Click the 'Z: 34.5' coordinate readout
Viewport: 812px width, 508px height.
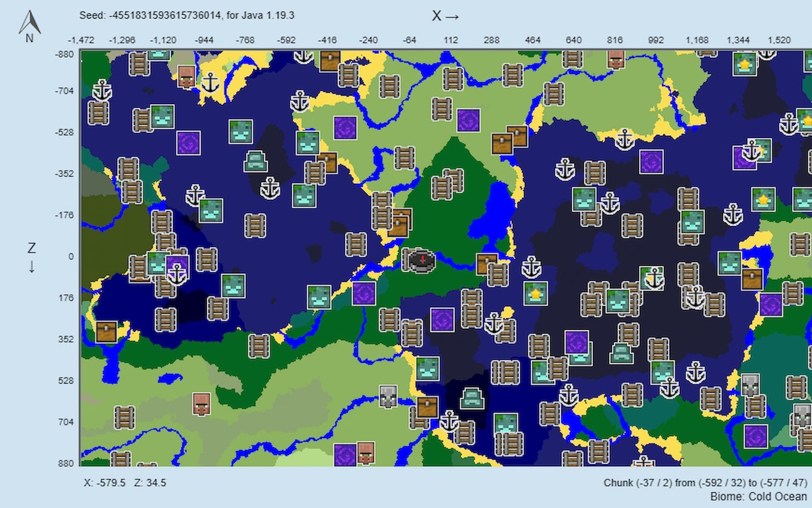tap(150, 483)
